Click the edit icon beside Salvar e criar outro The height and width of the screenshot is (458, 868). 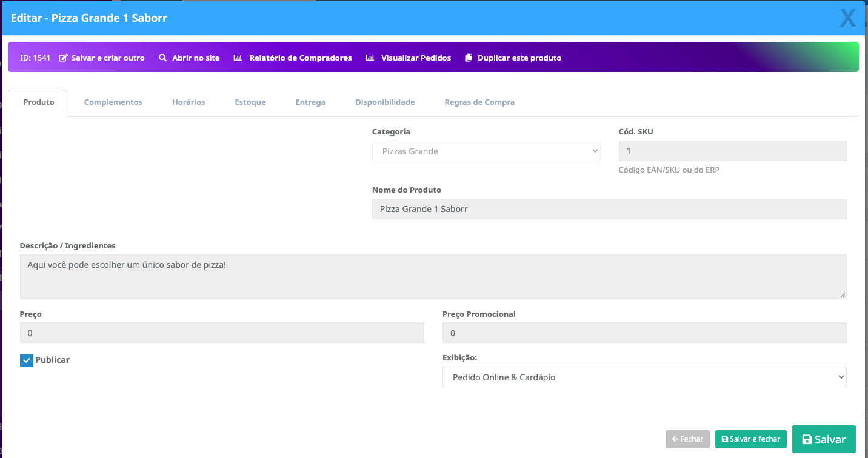point(63,58)
